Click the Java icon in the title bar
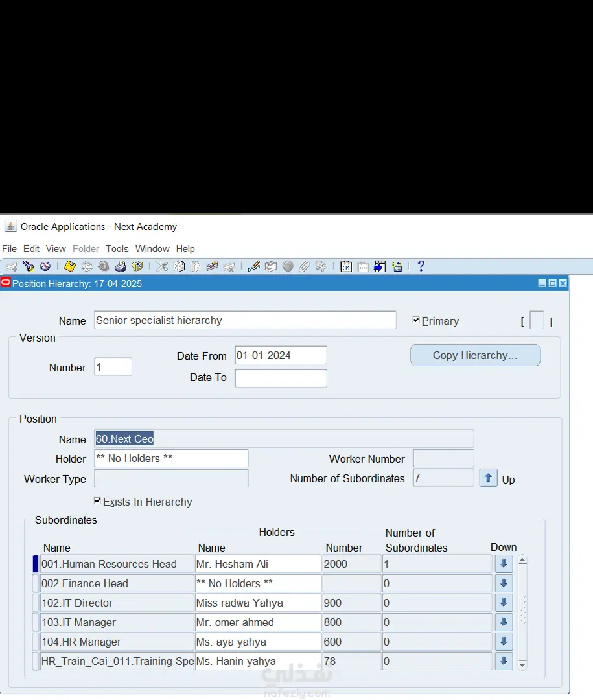 pyautogui.click(x=10, y=226)
